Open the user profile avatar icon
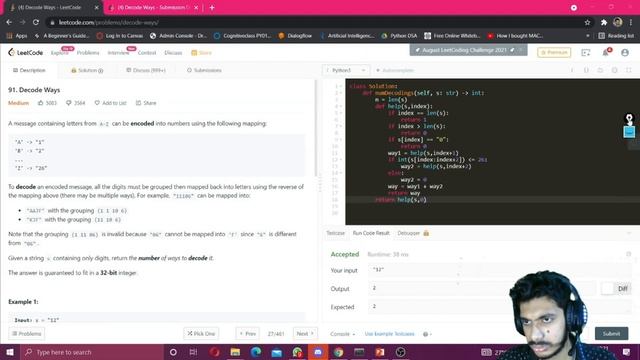 [625, 53]
